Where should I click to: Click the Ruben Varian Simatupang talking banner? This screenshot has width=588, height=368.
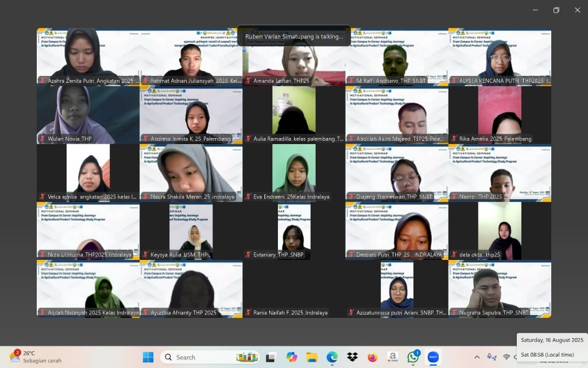(293, 36)
